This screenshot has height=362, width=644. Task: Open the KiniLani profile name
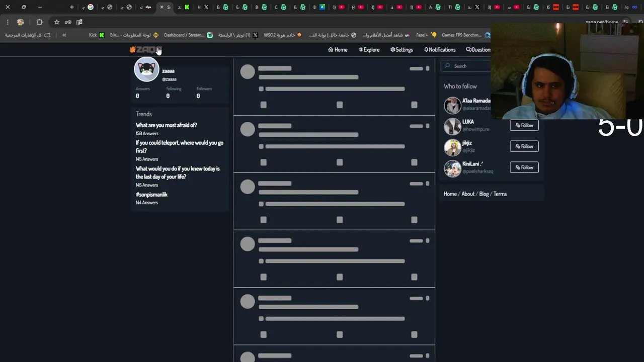[472, 164]
